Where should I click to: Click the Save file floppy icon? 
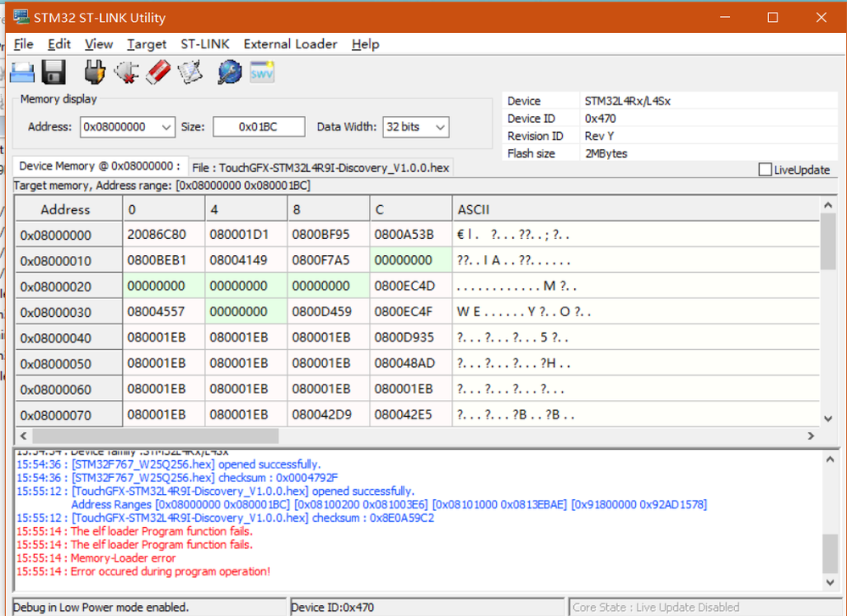(53, 72)
